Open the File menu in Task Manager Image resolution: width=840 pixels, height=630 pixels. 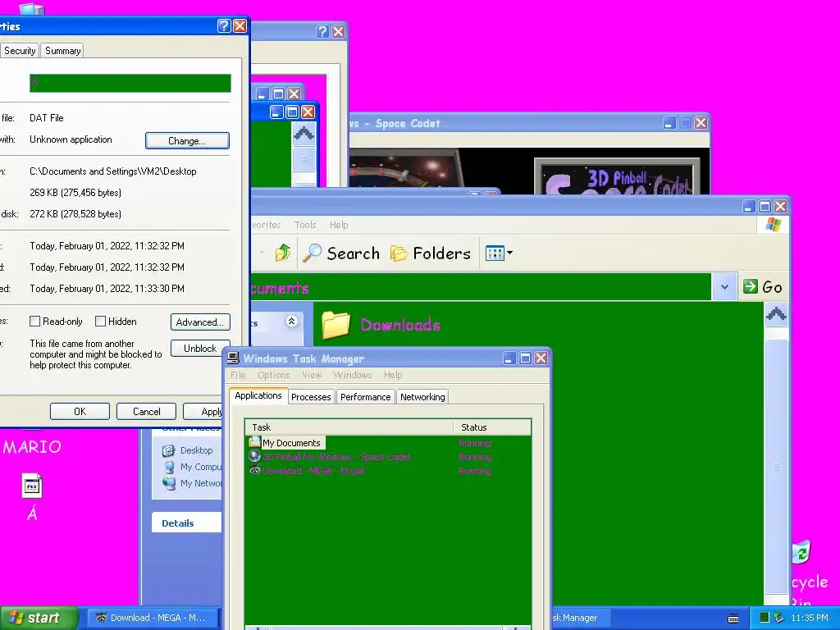tap(238, 375)
